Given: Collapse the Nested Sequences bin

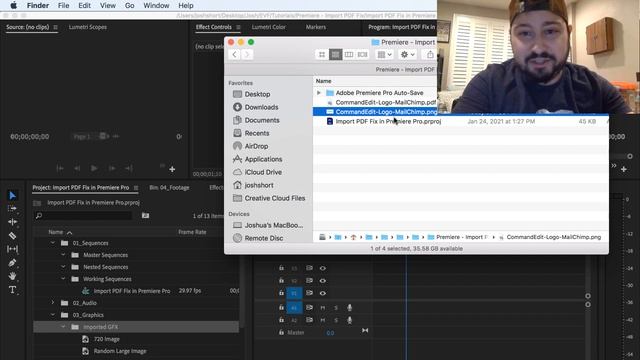Looking at the screenshot, I should coord(63,267).
